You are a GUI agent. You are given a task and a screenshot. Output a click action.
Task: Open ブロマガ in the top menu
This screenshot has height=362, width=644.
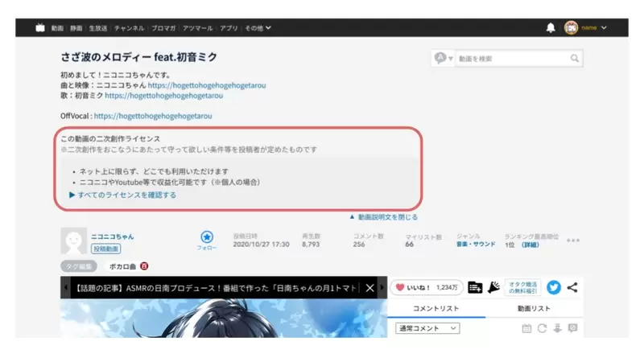163,28
